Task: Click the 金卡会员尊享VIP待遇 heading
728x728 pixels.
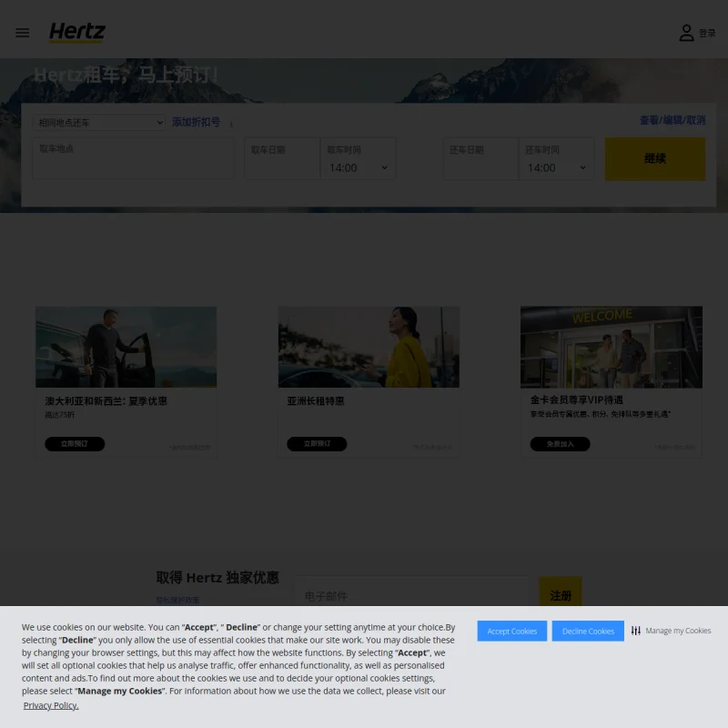Action: [x=577, y=399]
